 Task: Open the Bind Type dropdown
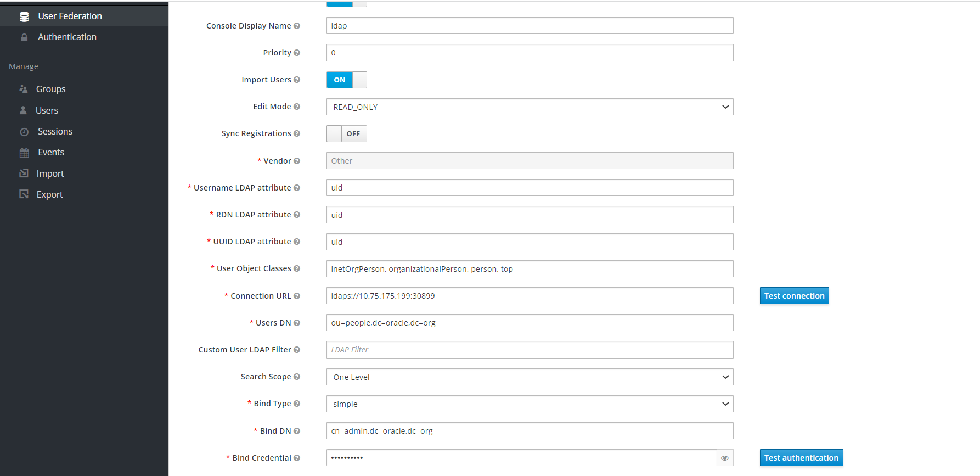(x=530, y=404)
